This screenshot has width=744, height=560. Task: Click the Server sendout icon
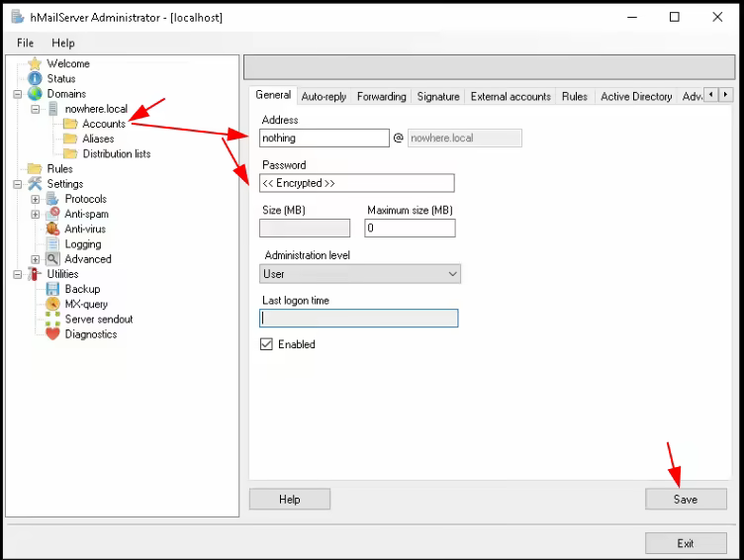click(x=52, y=319)
